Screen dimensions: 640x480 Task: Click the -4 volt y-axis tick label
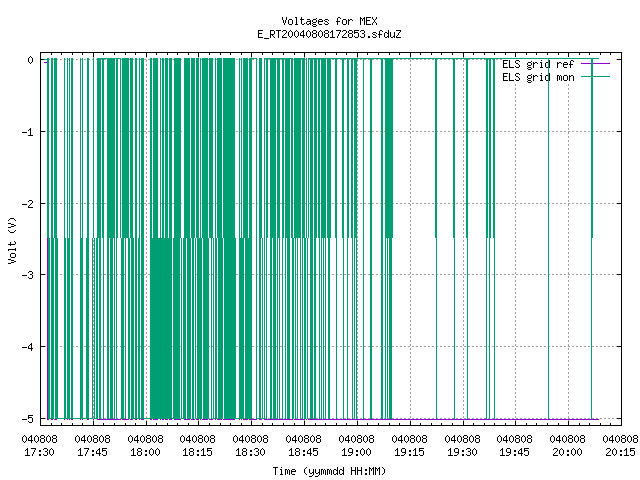(28, 347)
